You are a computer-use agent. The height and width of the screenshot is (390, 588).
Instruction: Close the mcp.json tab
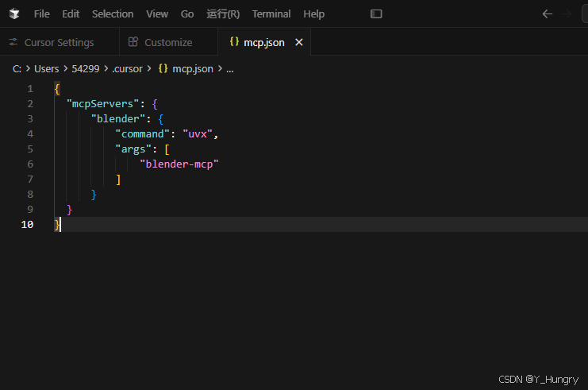[299, 42]
